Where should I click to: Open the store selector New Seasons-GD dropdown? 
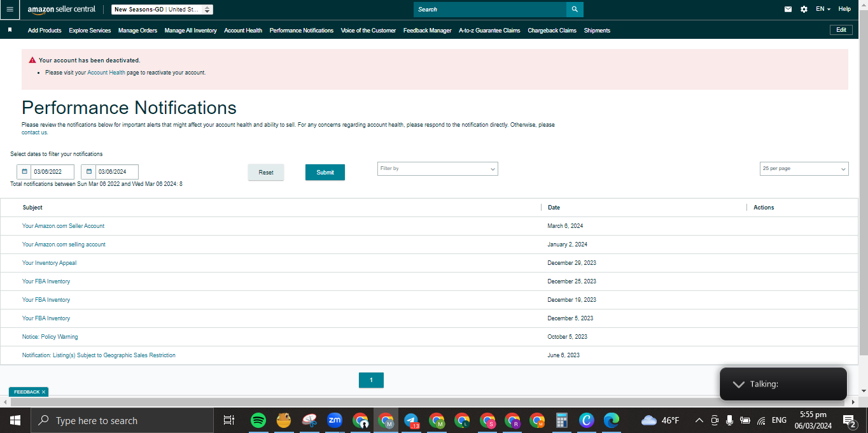pyautogui.click(x=162, y=10)
